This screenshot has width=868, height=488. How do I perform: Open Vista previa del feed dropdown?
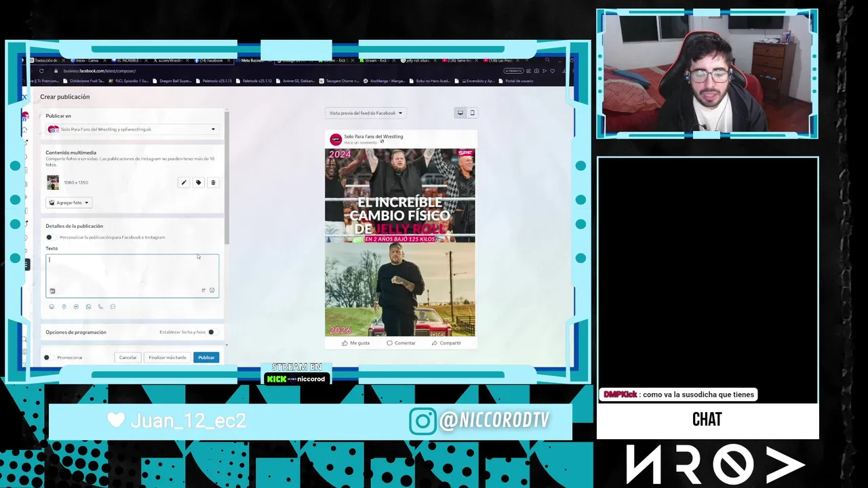click(366, 113)
